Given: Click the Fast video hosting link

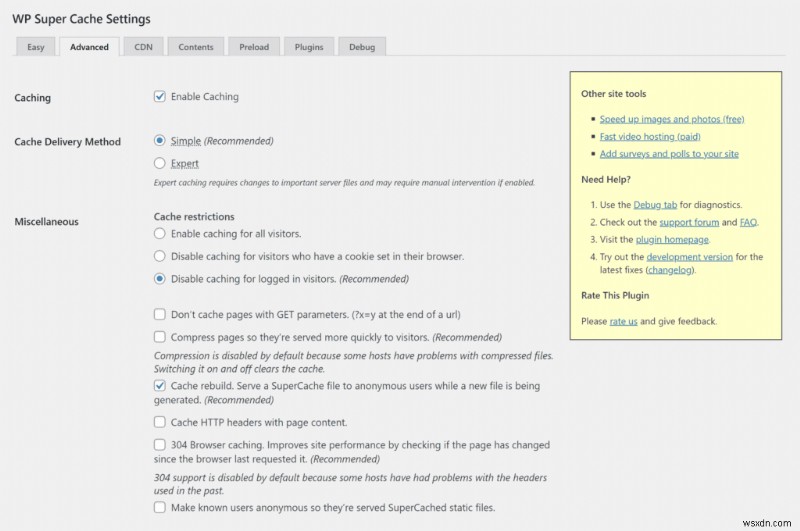Looking at the screenshot, I should coord(650,137).
